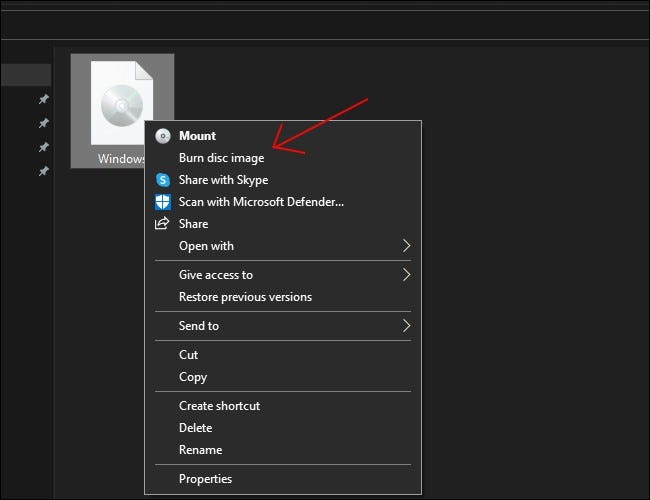Click the second pin icon from top
This screenshot has height=500, width=650.
[x=43, y=124]
